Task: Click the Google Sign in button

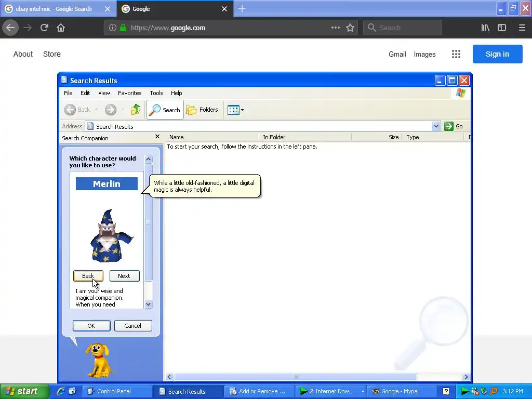Action: [497, 54]
